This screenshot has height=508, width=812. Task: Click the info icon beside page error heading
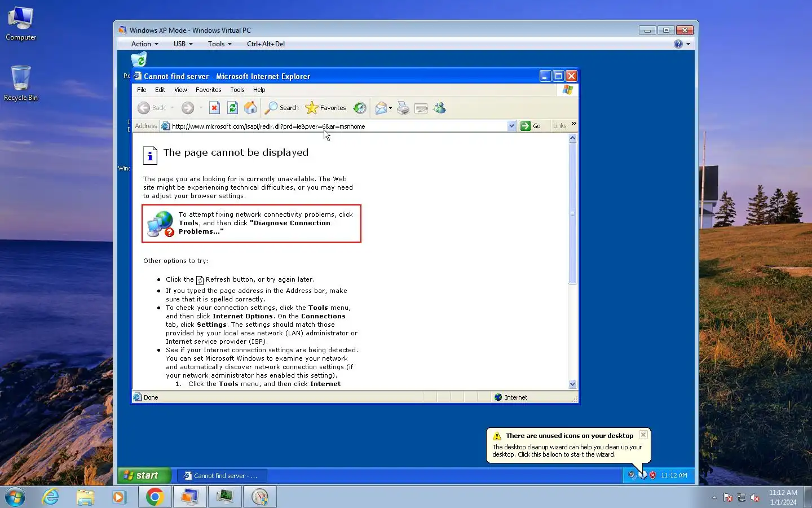point(150,155)
